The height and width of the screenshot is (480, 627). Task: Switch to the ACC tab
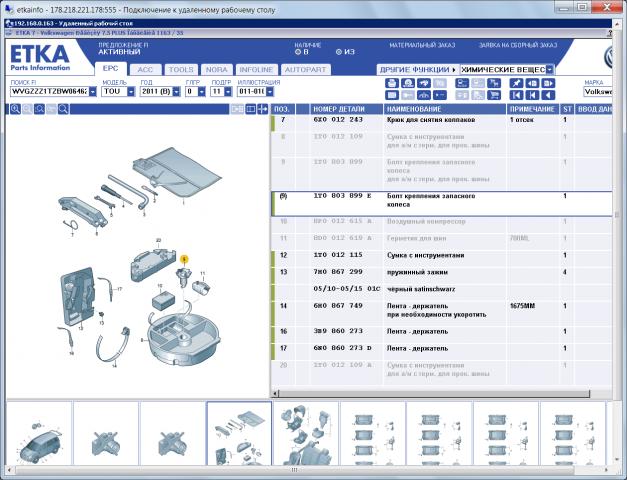pos(146,70)
